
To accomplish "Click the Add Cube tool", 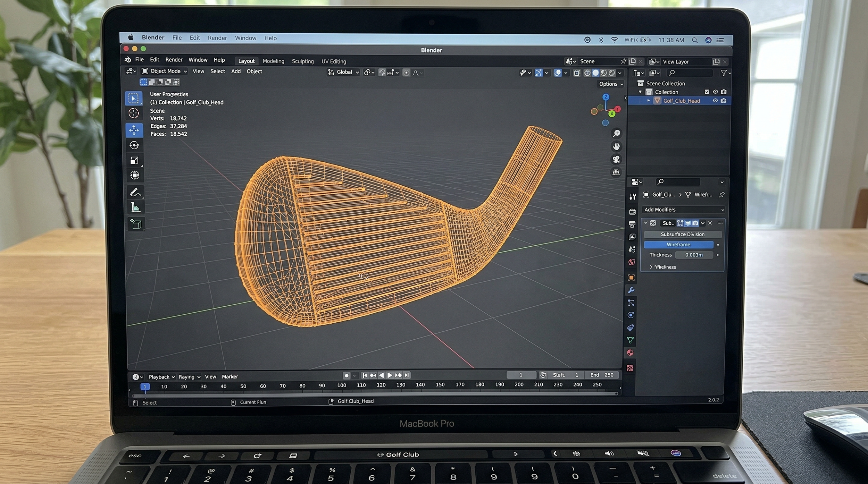I will 136,224.
